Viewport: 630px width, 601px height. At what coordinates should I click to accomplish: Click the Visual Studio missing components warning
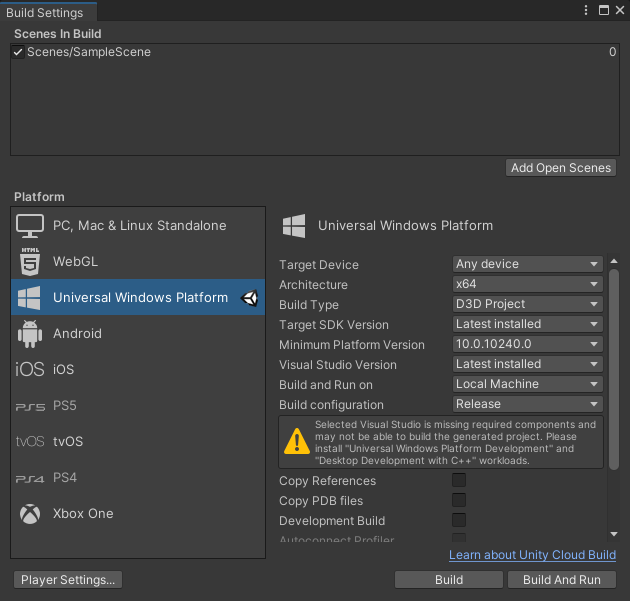pyautogui.click(x=441, y=442)
